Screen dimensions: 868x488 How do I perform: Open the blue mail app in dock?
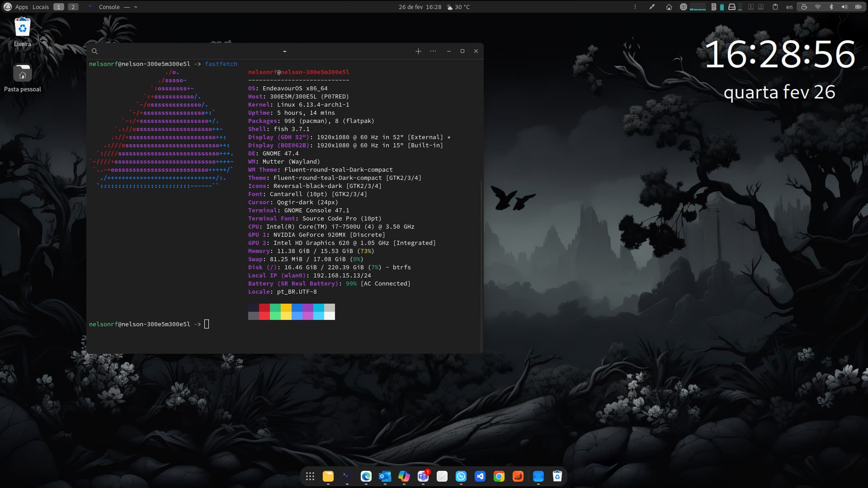[x=538, y=476]
